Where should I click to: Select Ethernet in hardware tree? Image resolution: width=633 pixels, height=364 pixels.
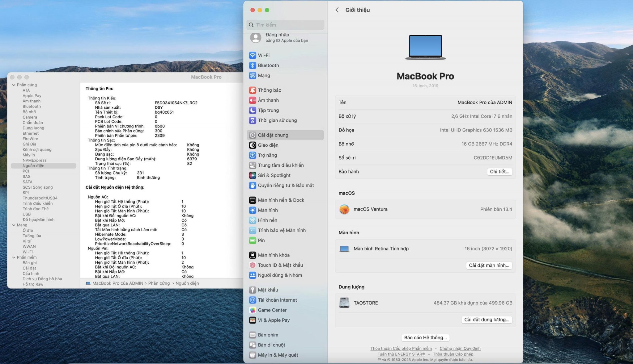[x=31, y=133]
